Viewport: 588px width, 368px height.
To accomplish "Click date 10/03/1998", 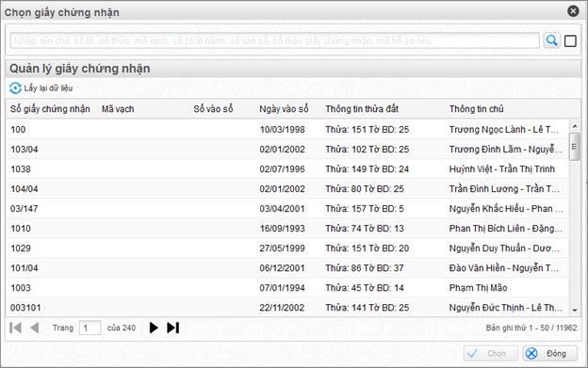I will click(x=283, y=130).
